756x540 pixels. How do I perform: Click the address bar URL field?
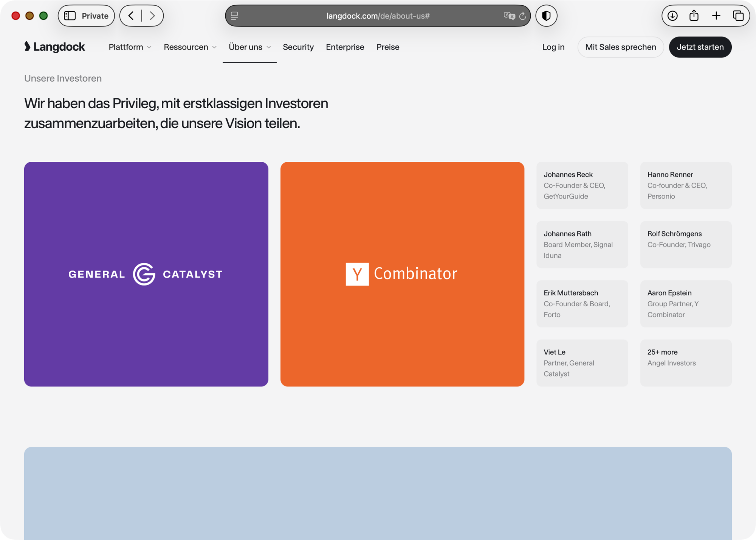click(x=378, y=16)
